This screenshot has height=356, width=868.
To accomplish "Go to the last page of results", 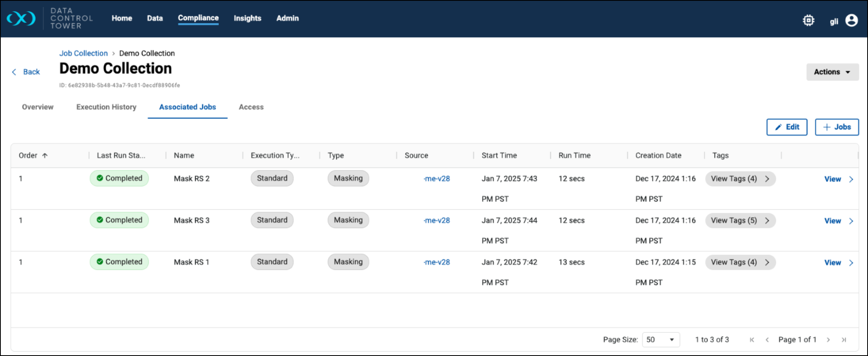I will tap(844, 340).
